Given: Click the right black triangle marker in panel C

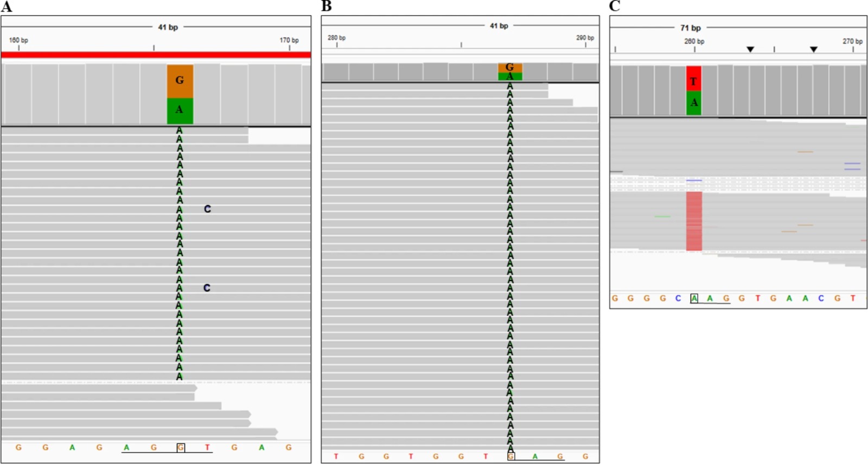Looking at the screenshot, I should point(814,49).
